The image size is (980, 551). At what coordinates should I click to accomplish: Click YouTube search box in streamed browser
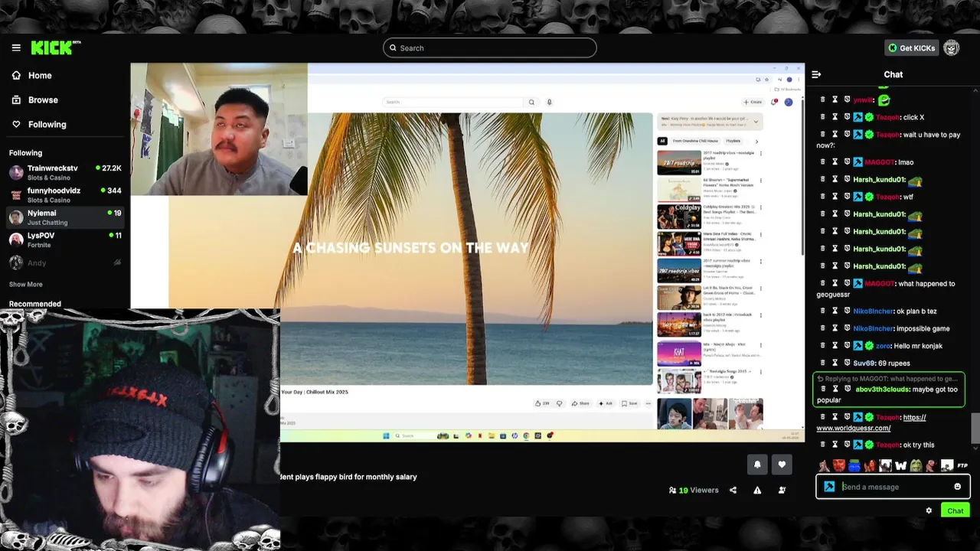click(454, 102)
